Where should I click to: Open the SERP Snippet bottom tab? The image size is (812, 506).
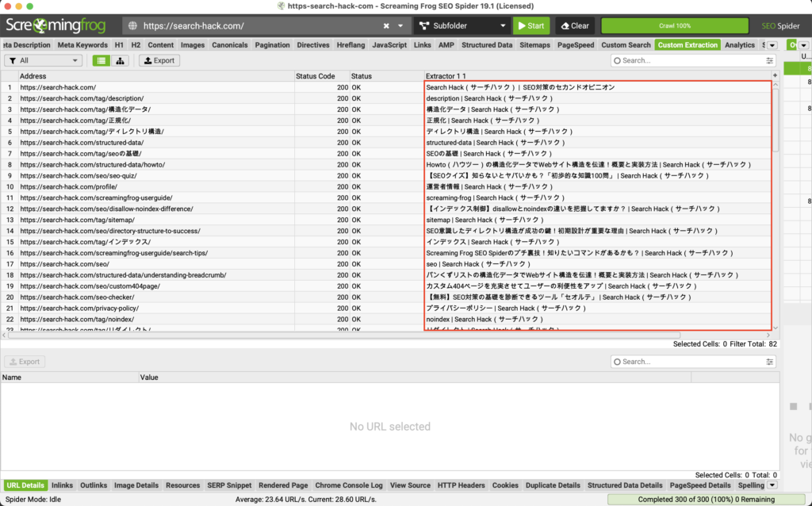click(229, 485)
